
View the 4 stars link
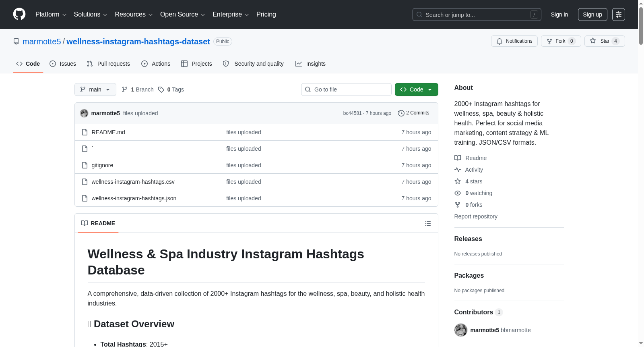(469, 181)
